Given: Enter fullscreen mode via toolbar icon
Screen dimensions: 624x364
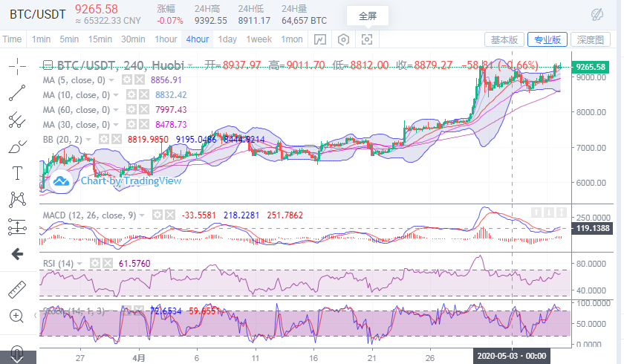Looking at the screenshot, I should tap(367, 39).
